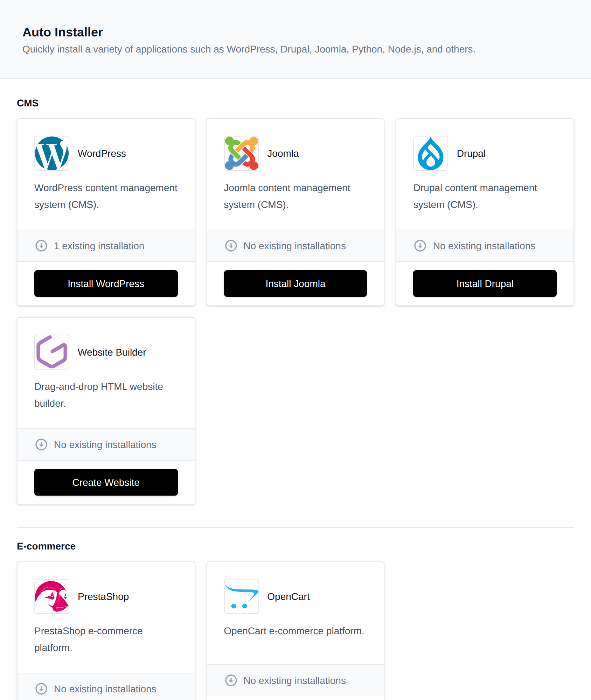
Task: Click the Joomla content management description
Action: tap(287, 196)
